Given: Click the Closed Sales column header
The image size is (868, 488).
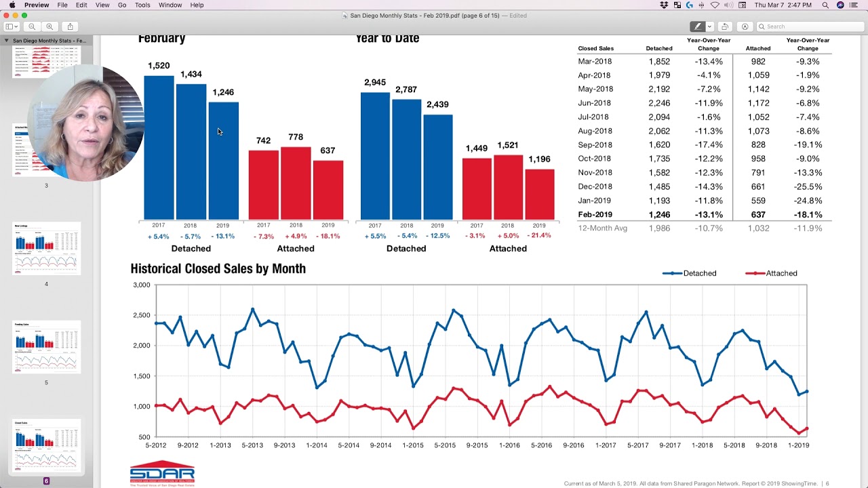Looking at the screenshot, I should coord(595,49).
